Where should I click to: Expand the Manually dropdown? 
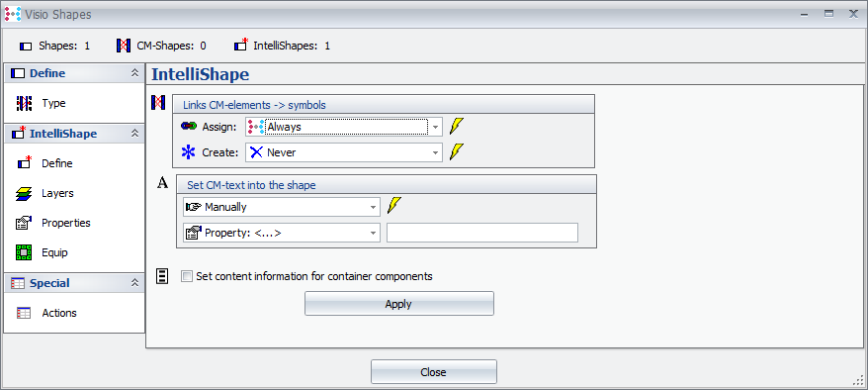point(281,207)
